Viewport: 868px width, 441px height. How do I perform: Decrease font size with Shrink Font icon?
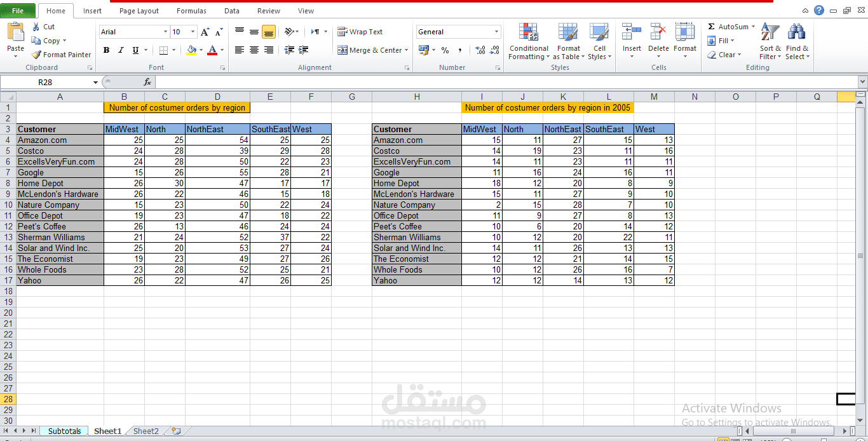tap(219, 32)
